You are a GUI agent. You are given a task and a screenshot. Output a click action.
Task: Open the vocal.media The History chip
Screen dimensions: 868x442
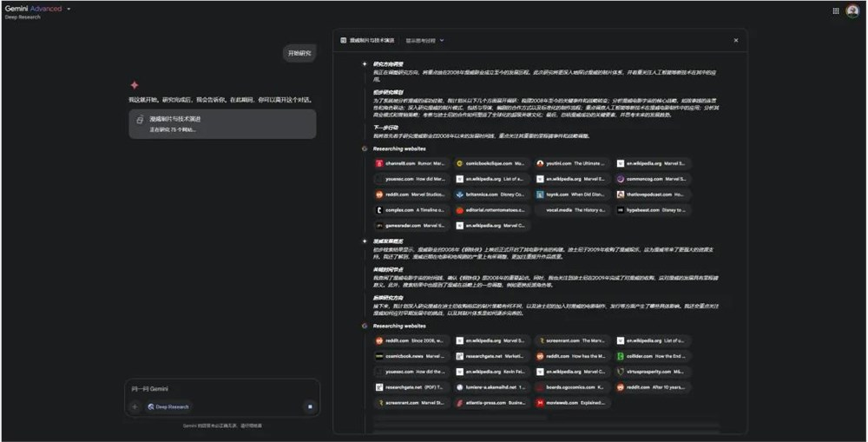click(x=571, y=210)
